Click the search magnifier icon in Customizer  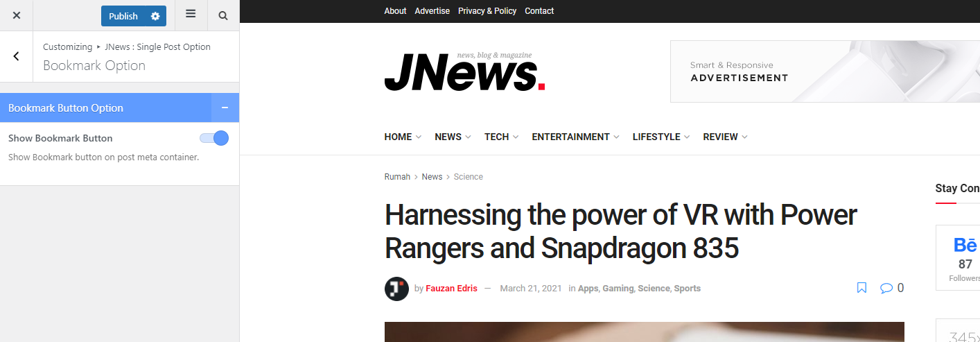[x=223, y=16]
